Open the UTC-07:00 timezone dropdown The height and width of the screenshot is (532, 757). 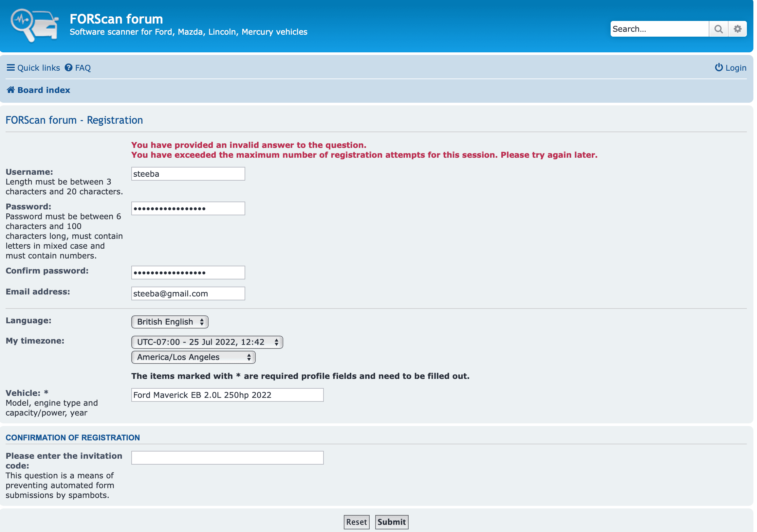tap(207, 342)
